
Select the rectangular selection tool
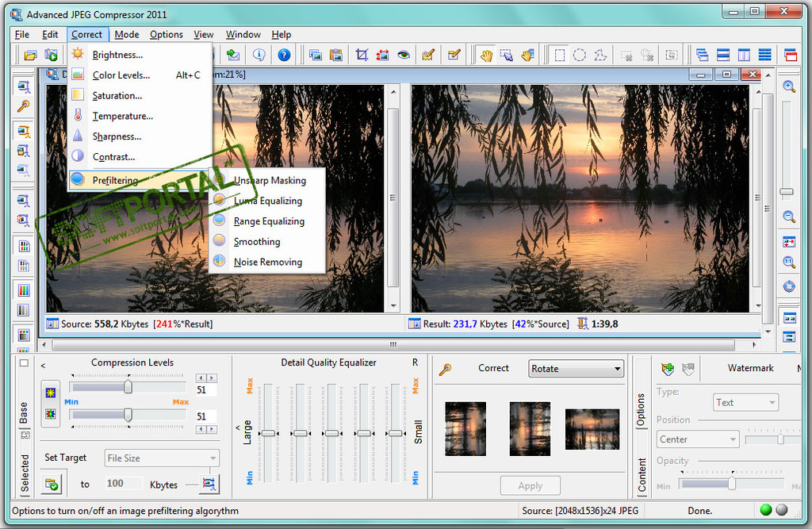(x=561, y=54)
